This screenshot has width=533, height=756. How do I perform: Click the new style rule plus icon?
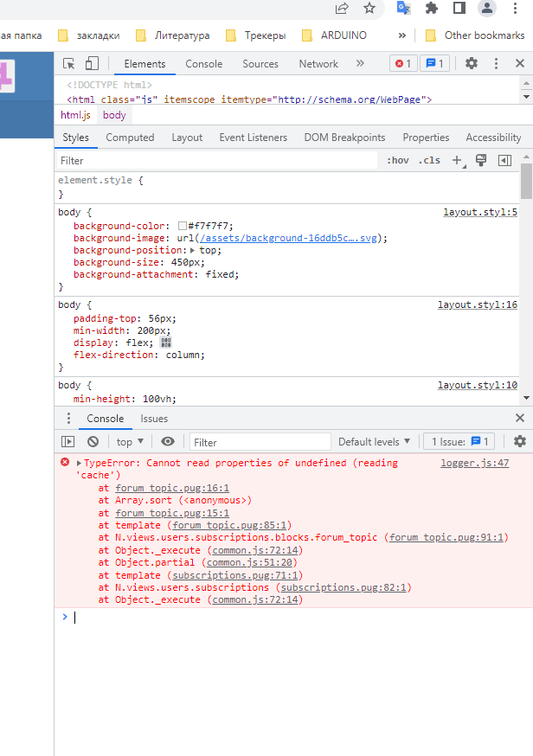pyautogui.click(x=458, y=160)
